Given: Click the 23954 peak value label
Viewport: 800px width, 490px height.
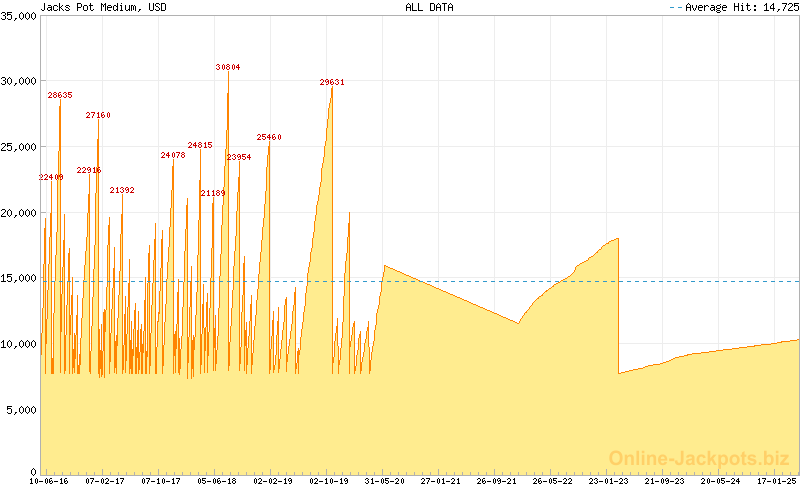Looking at the screenshot, I should (x=239, y=157).
